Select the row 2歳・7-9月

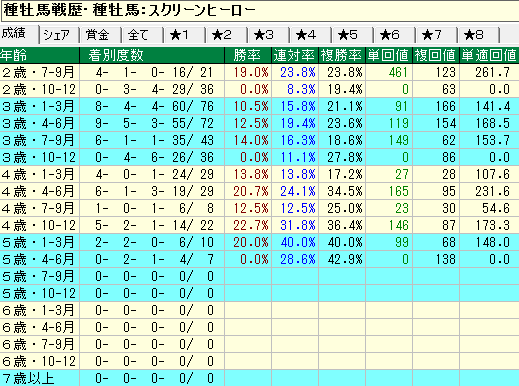(x=259, y=72)
